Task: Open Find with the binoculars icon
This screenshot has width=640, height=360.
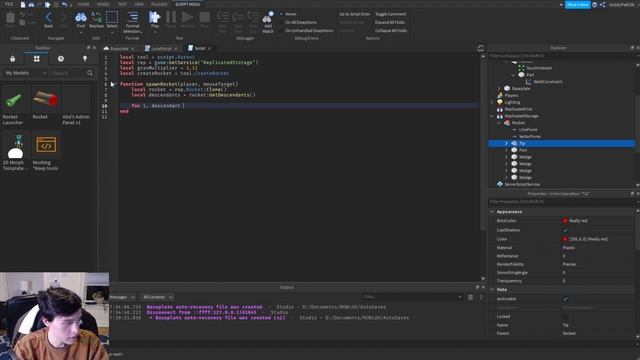Action: 81,18
